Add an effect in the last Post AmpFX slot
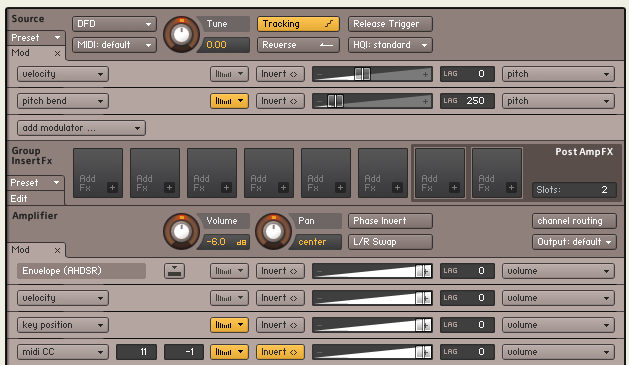This screenshot has height=365, width=629. click(497, 173)
